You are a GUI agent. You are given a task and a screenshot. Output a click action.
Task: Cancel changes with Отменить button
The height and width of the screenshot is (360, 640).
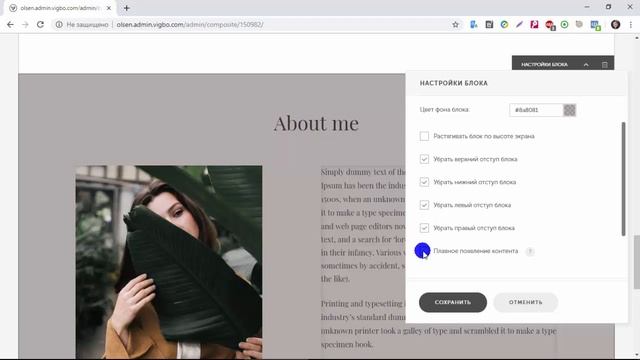click(525, 302)
